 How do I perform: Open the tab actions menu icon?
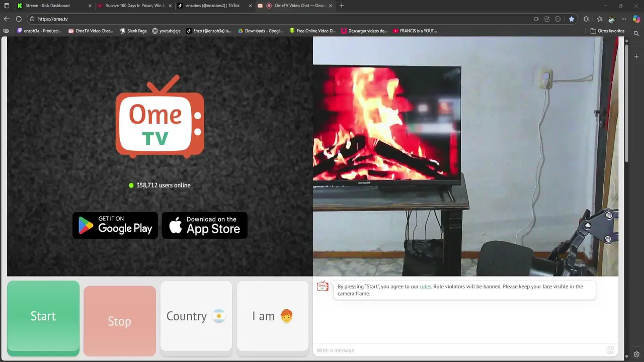pyautogui.click(x=7, y=6)
